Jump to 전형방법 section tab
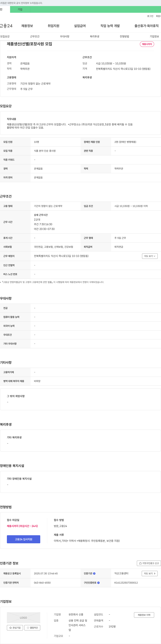 point(124,36)
